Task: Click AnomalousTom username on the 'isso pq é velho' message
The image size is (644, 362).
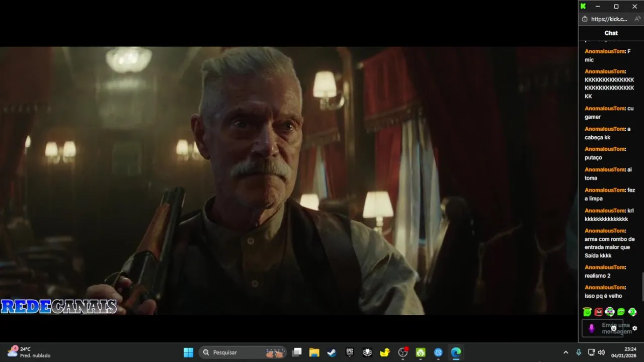Action: click(x=604, y=288)
